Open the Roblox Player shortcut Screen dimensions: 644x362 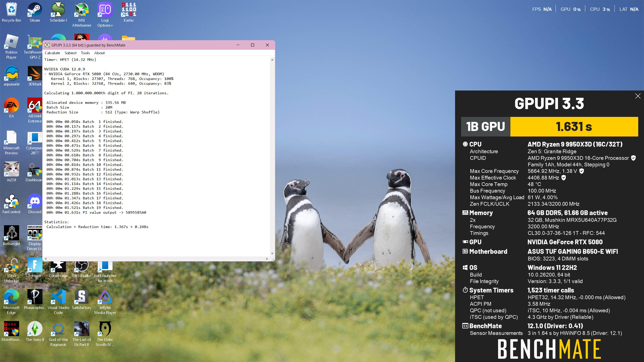point(11,47)
